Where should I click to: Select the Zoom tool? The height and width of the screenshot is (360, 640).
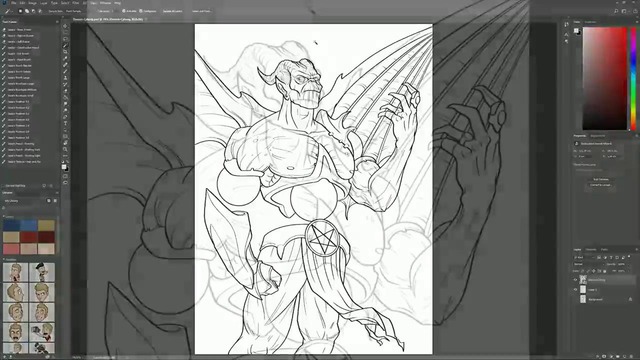pyautogui.click(x=65, y=149)
